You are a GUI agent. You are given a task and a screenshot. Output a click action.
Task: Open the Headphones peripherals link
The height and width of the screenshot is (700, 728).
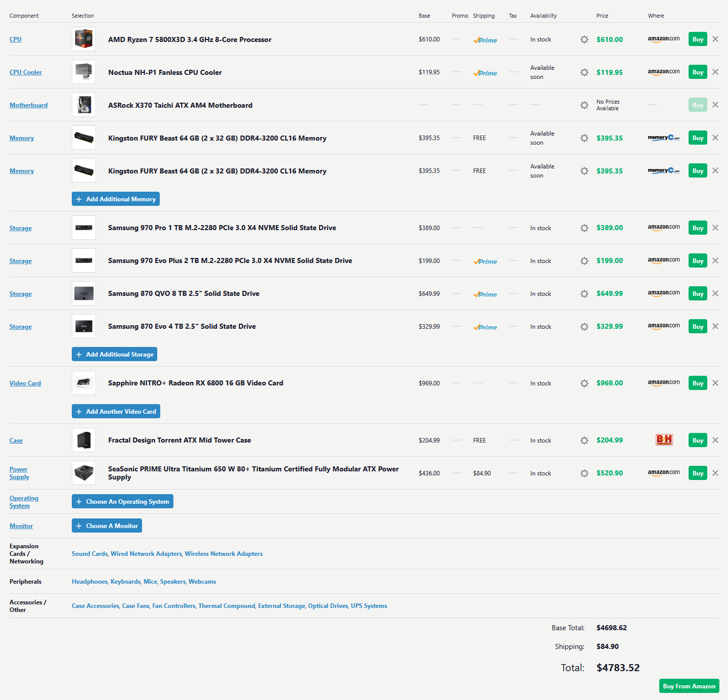(89, 582)
